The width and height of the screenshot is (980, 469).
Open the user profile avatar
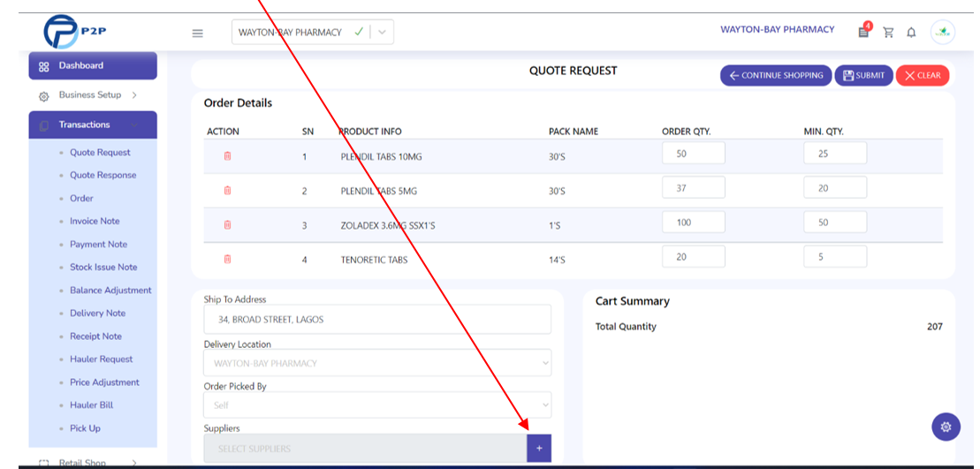[943, 33]
